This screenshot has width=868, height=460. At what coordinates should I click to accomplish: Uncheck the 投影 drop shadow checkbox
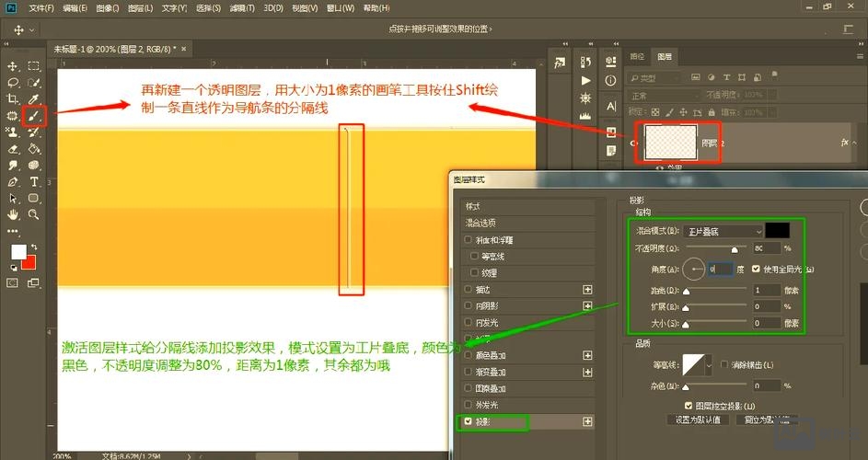(468, 421)
